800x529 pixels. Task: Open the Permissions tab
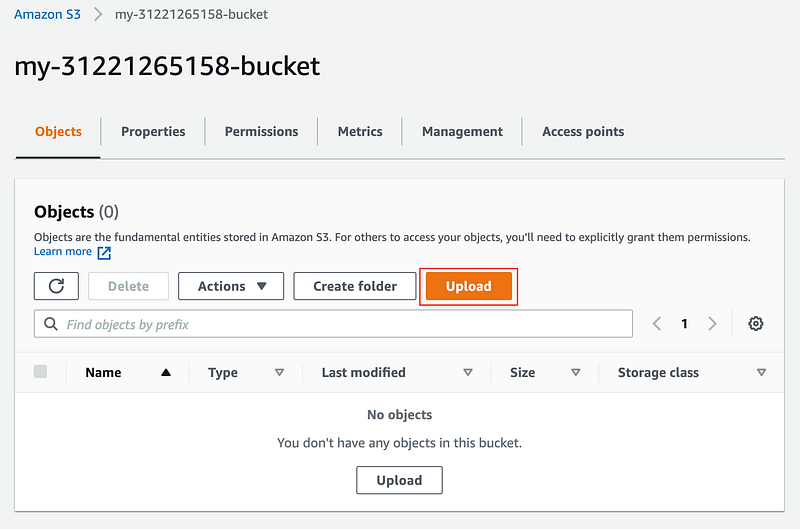tap(261, 131)
